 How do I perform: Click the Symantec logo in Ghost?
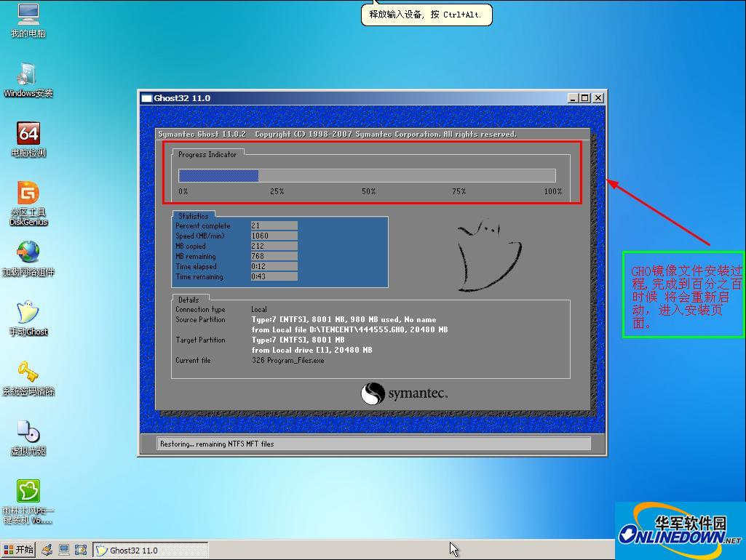(x=405, y=393)
